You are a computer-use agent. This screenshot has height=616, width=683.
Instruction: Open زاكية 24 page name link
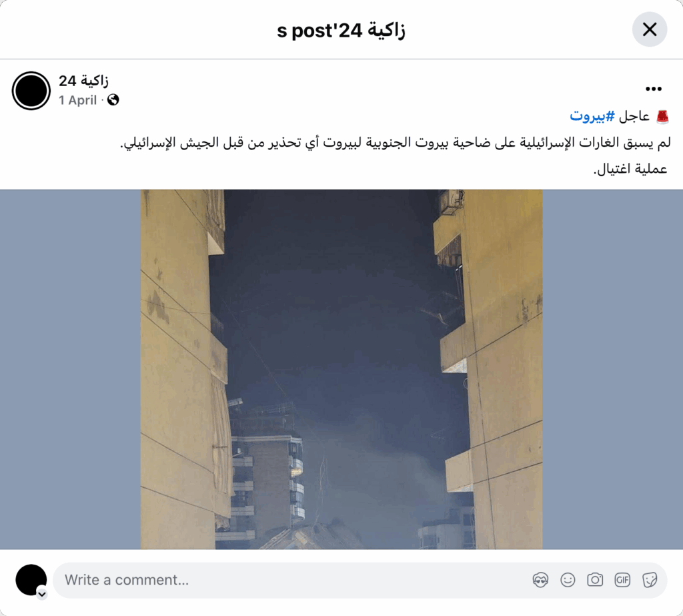pyautogui.click(x=83, y=81)
